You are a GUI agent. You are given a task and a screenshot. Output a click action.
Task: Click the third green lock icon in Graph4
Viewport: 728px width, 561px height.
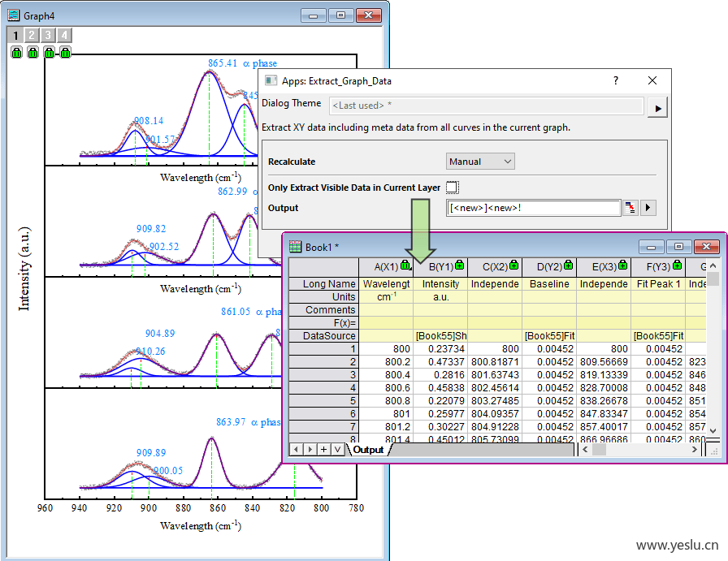[x=50, y=53]
